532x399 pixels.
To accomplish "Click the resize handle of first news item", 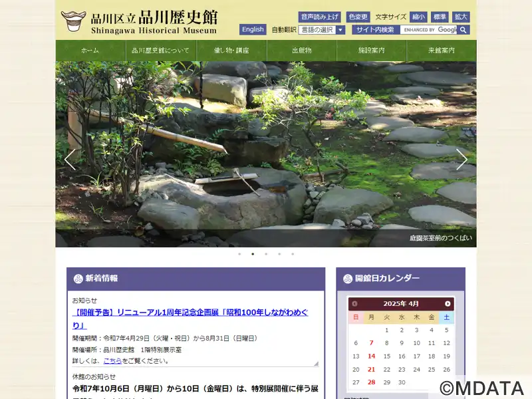I will [x=317, y=363].
